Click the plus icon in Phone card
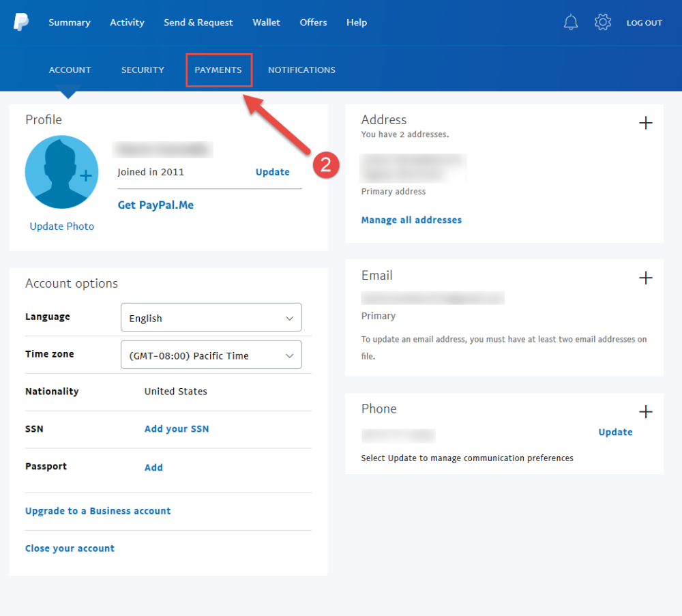This screenshot has height=616, width=682. [x=645, y=411]
